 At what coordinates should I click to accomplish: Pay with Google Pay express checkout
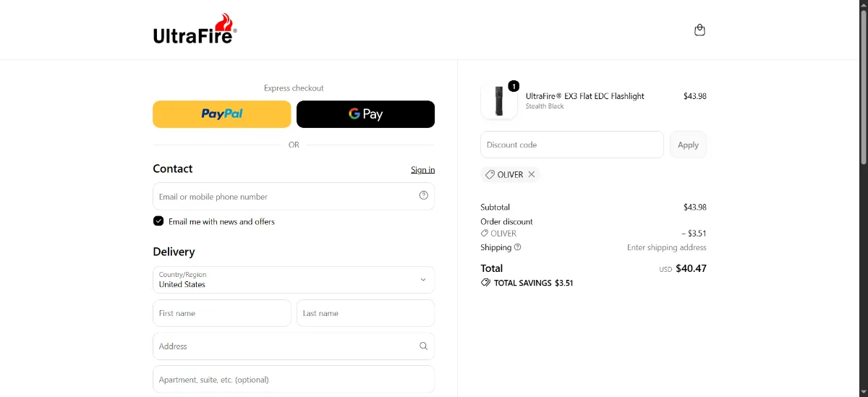click(365, 114)
